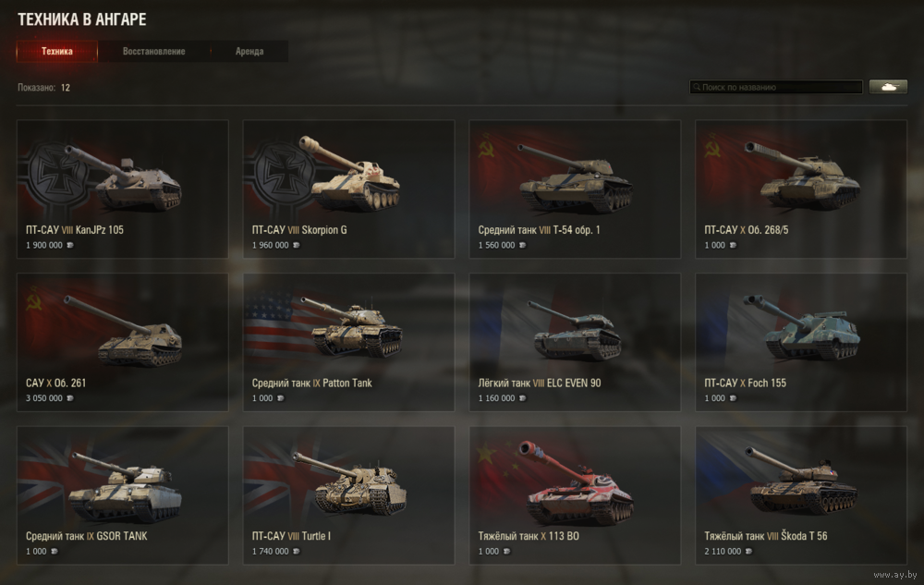Switch to the Техника tab
This screenshot has height=585, width=924.
[57, 51]
